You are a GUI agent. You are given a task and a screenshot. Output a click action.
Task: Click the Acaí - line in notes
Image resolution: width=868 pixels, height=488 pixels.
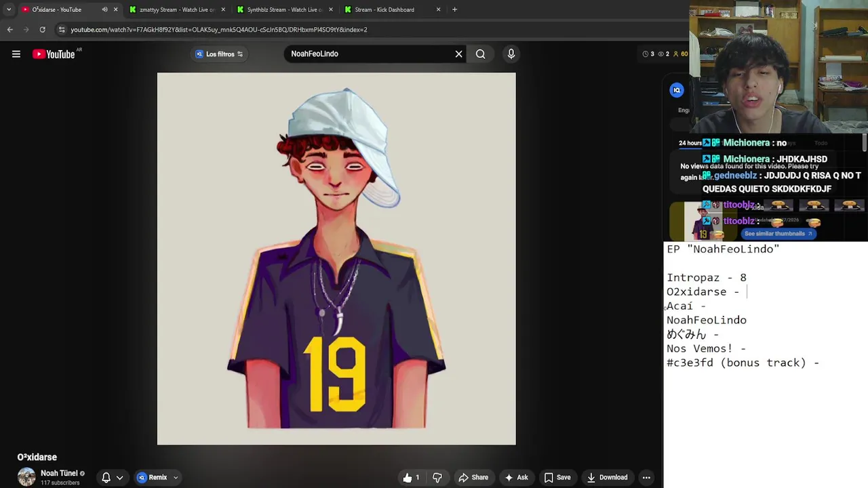pyautogui.click(x=686, y=306)
